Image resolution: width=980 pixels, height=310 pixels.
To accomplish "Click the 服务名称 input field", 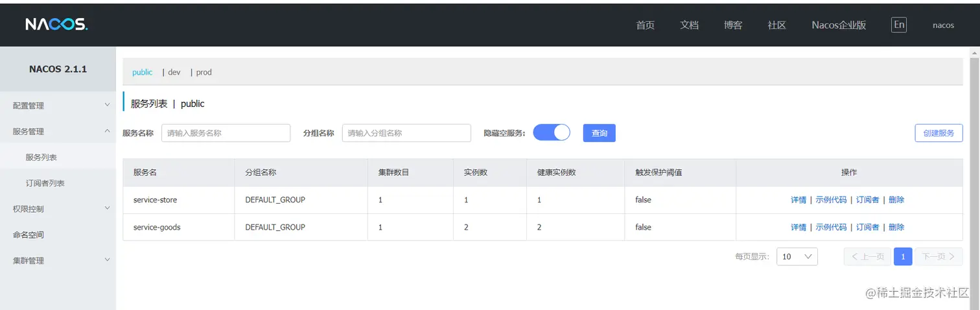I will (x=226, y=133).
